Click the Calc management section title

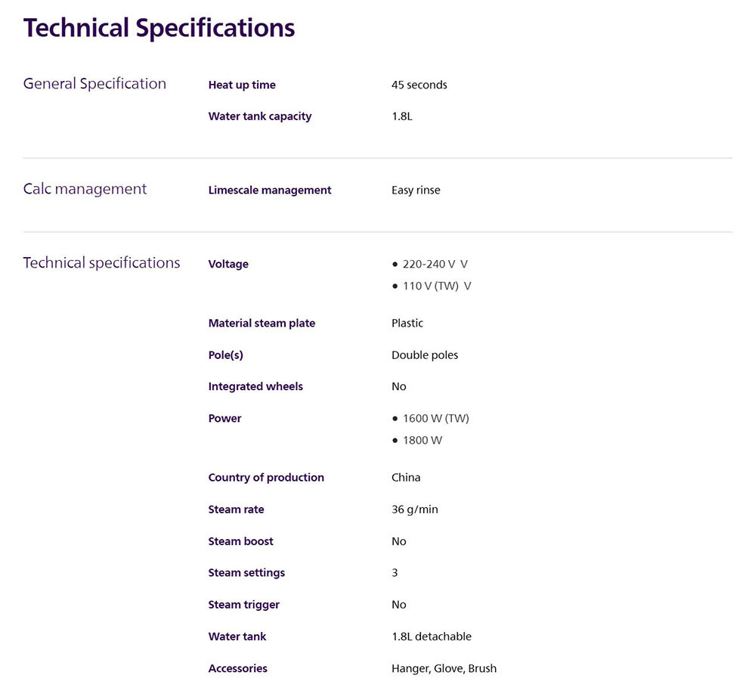pos(85,189)
